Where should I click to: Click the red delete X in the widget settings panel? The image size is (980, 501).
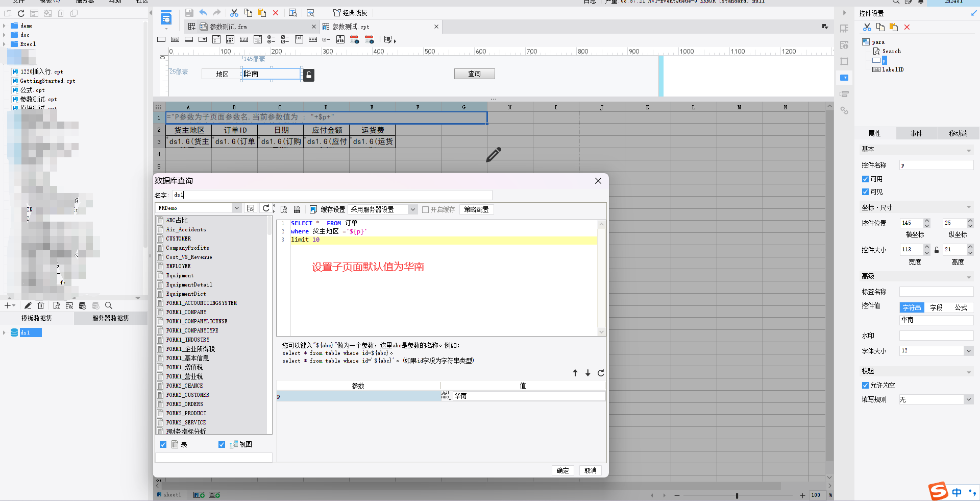click(907, 27)
